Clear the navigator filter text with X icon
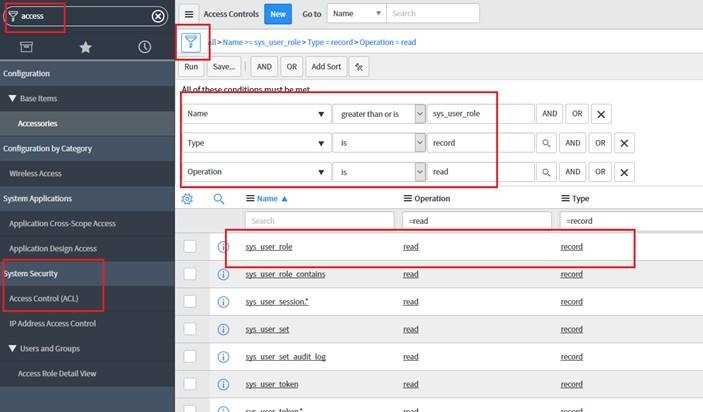Image resolution: width=703 pixels, height=412 pixels. point(158,16)
